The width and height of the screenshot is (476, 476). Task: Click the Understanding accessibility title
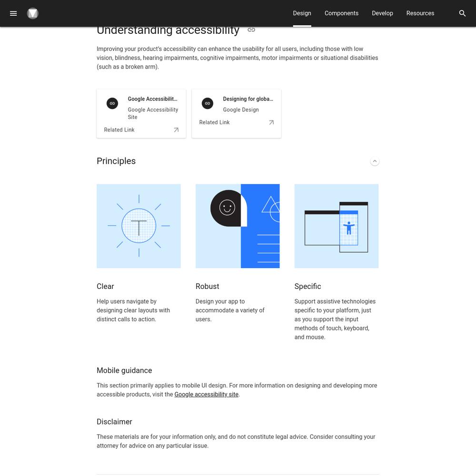(x=168, y=30)
